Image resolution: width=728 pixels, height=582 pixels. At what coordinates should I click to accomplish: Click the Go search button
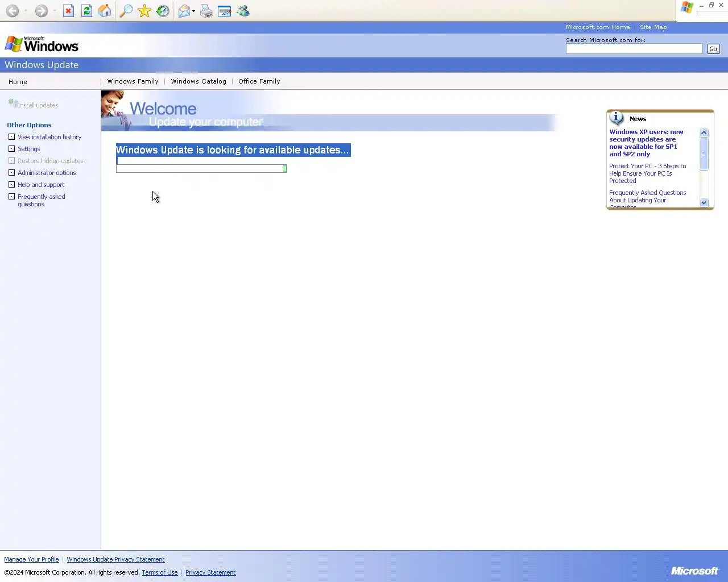click(713, 49)
